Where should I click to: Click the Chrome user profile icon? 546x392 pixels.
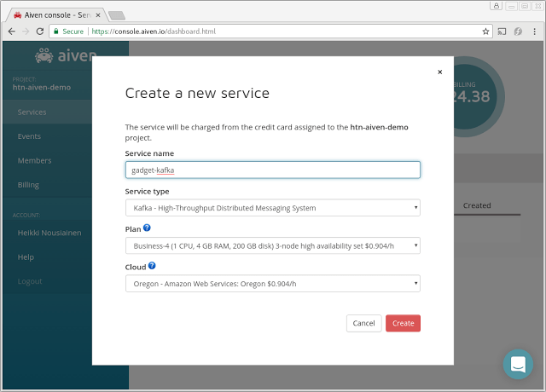(x=496, y=6)
